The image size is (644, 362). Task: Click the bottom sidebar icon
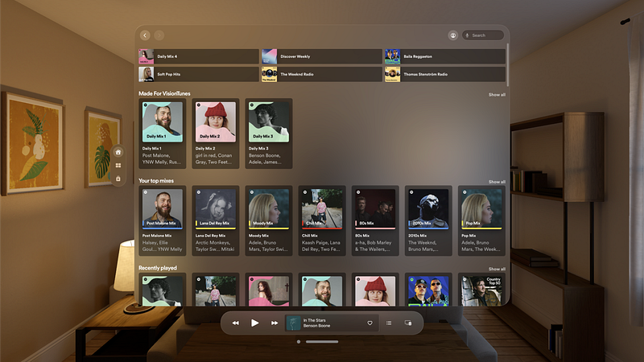coord(118,179)
